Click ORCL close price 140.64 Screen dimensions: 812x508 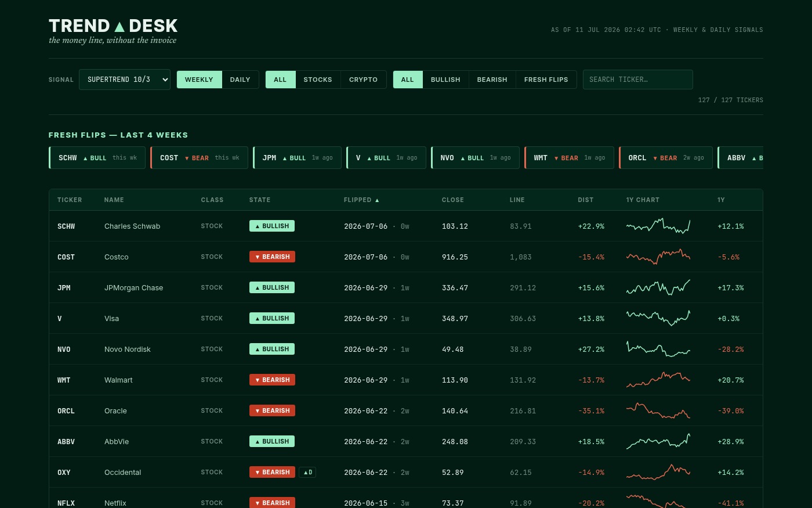[455, 410]
